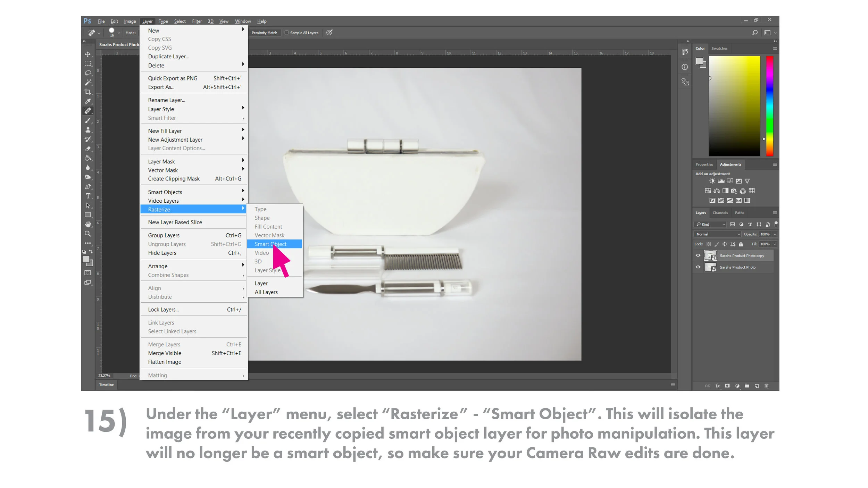Add a Color Balance adjustment
The width and height of the screenshot is (868, 488).
[x=717, y=191]
